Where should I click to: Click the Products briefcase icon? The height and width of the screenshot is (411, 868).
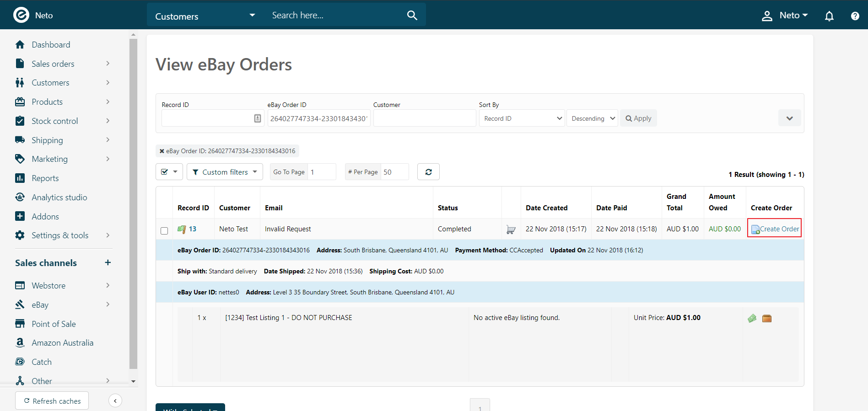(x=20, y=101)
